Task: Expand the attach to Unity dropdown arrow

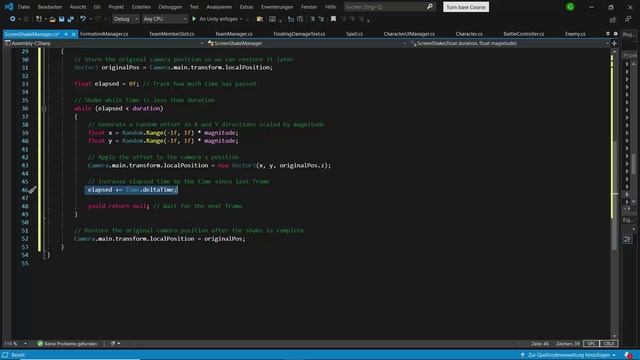Action: click(x=241, y=19)
